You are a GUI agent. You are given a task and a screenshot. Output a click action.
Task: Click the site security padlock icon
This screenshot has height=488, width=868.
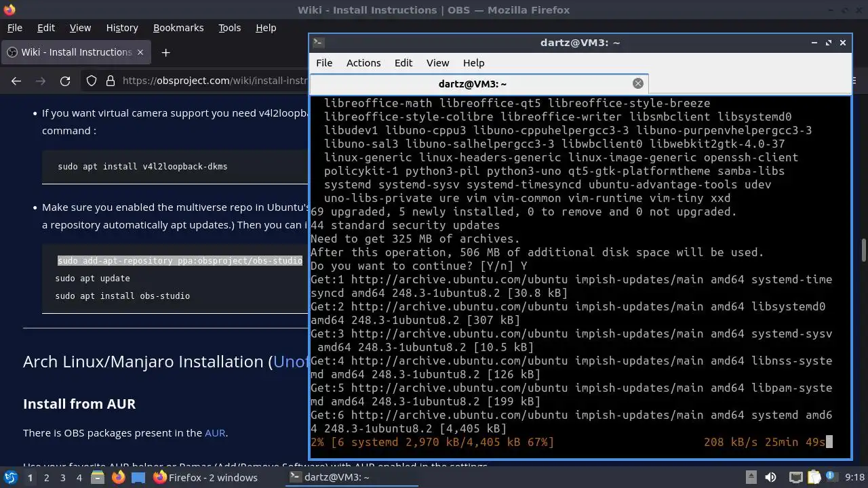point(111,81)
